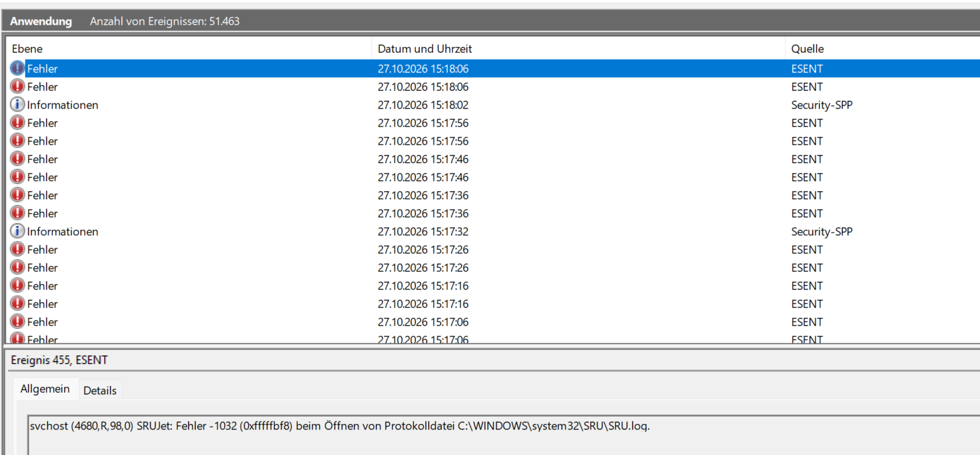Switch to the Details tab

[100, 390]
